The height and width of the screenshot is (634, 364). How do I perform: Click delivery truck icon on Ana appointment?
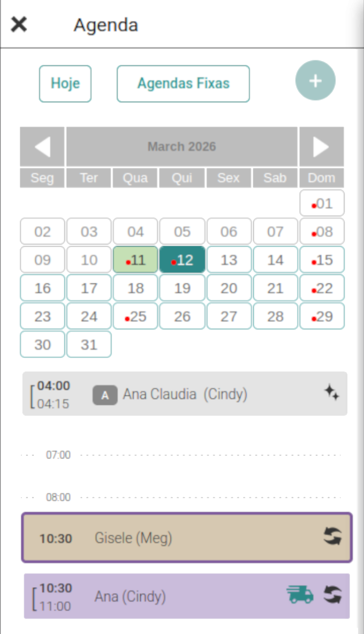coord(300,595)
